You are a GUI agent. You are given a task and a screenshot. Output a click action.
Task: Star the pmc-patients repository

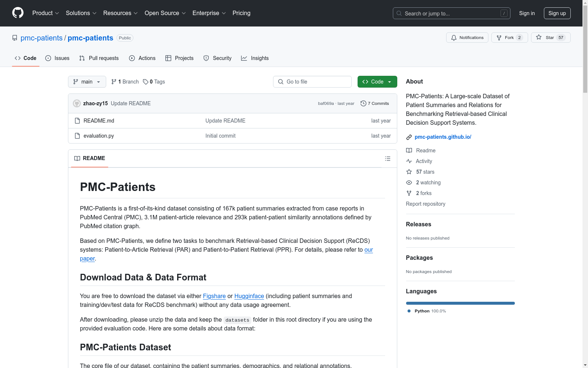[x=551, y=38]
